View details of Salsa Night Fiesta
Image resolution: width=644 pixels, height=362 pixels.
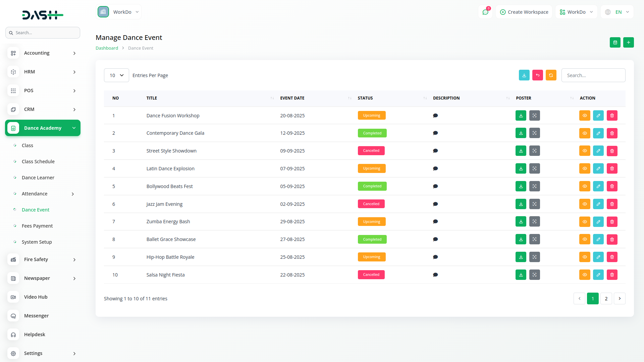584,275
